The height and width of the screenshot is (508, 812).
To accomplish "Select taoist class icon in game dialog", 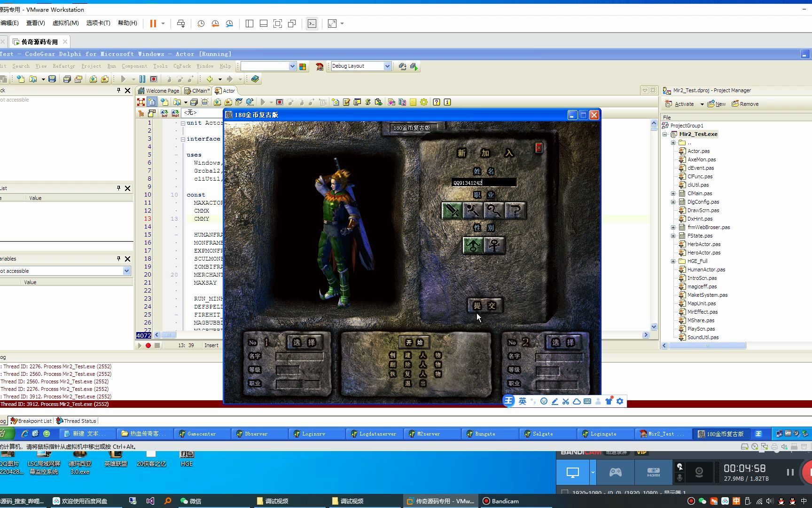I will pyautogui.click(x=494, y=211).
